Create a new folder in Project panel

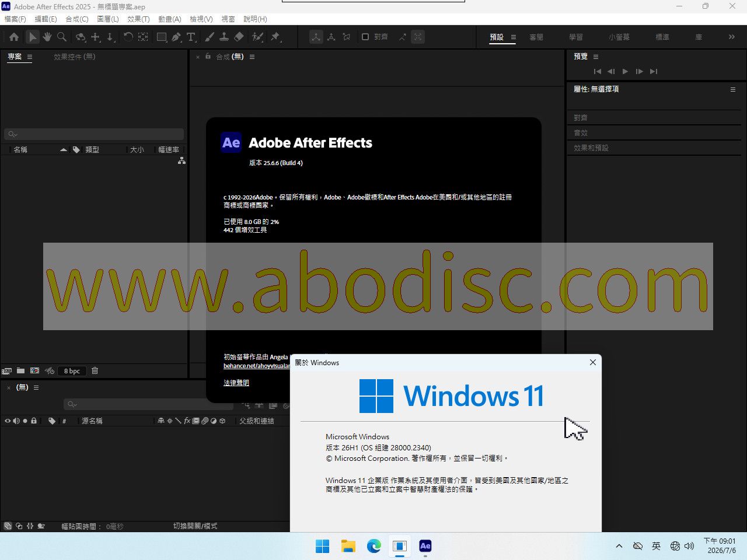[x=21, y=370]
